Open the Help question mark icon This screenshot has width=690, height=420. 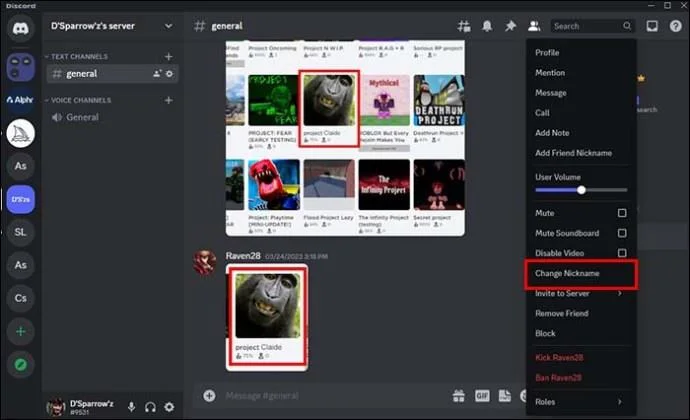(x=675, y=26)
